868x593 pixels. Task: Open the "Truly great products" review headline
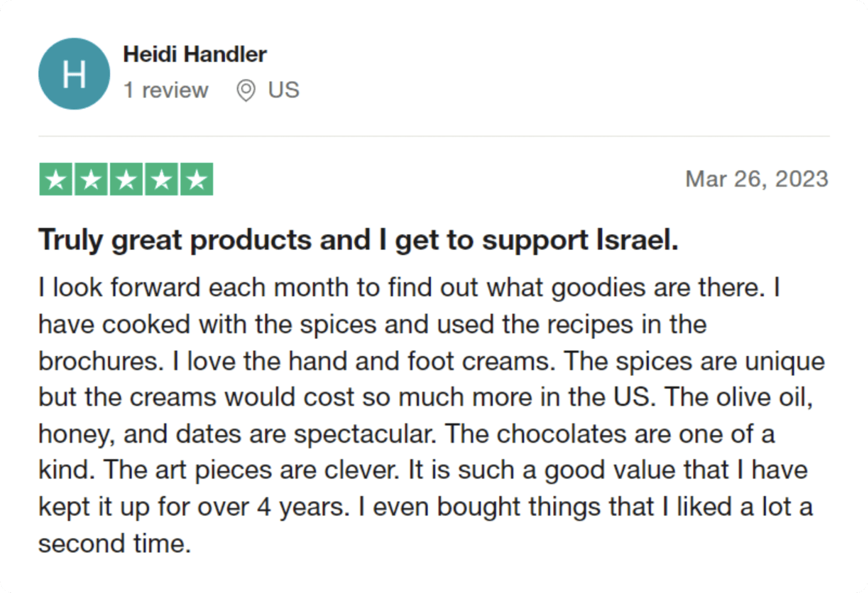[x=358, y=240]
